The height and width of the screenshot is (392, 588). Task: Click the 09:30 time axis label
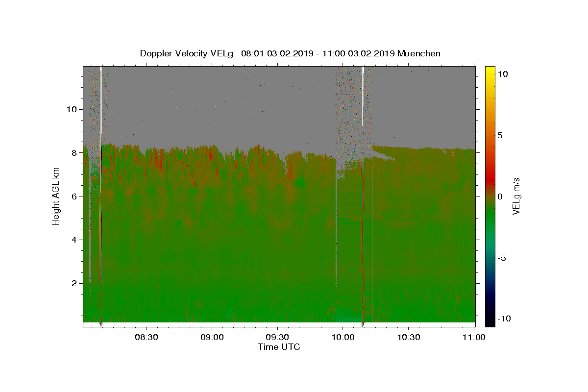point(278,337)
